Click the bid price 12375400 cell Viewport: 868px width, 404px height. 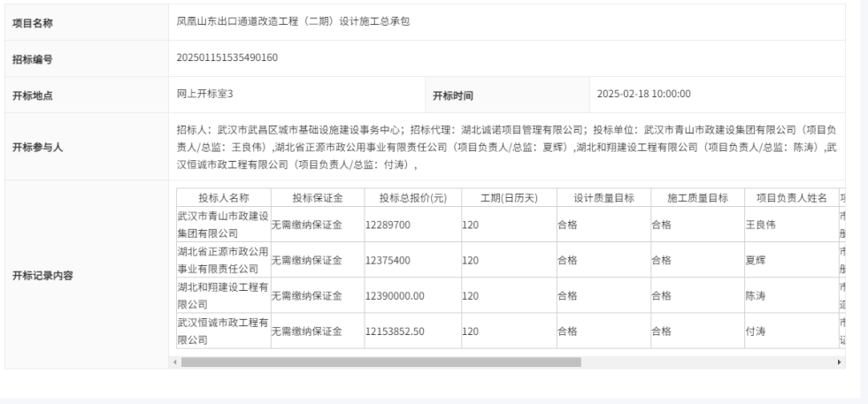click(x=388, y=260)
